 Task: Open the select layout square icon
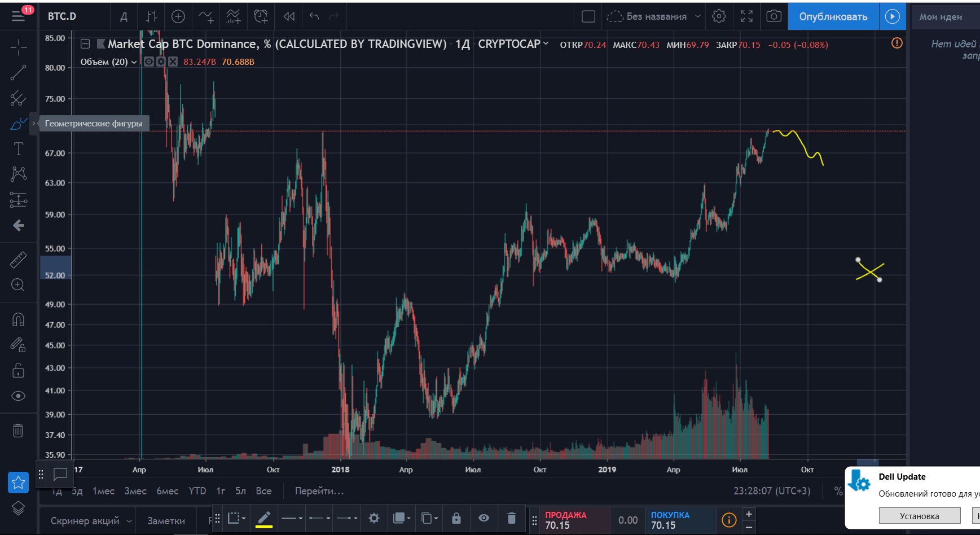[588, 17]
